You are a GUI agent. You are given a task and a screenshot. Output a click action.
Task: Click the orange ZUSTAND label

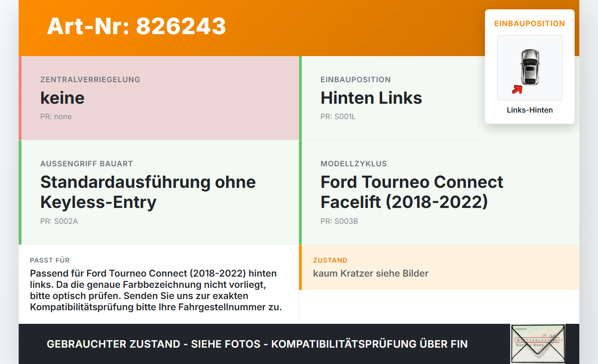pyautogui.click(x=330, y=260)
